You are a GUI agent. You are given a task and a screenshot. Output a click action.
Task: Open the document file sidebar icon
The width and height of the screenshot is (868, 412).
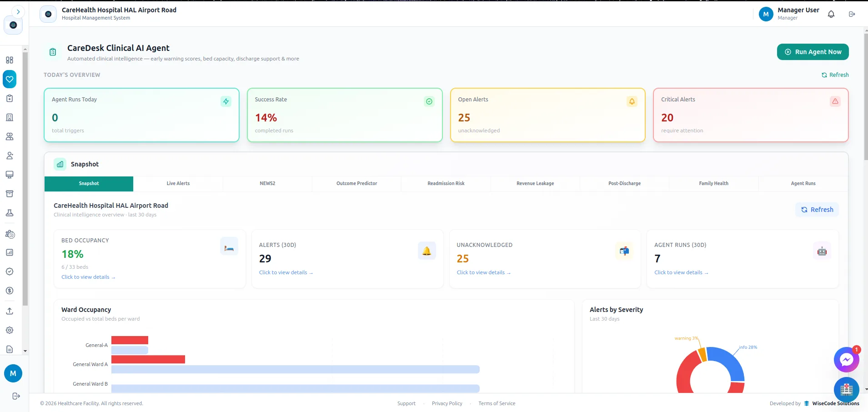click(x=10, y=349)
